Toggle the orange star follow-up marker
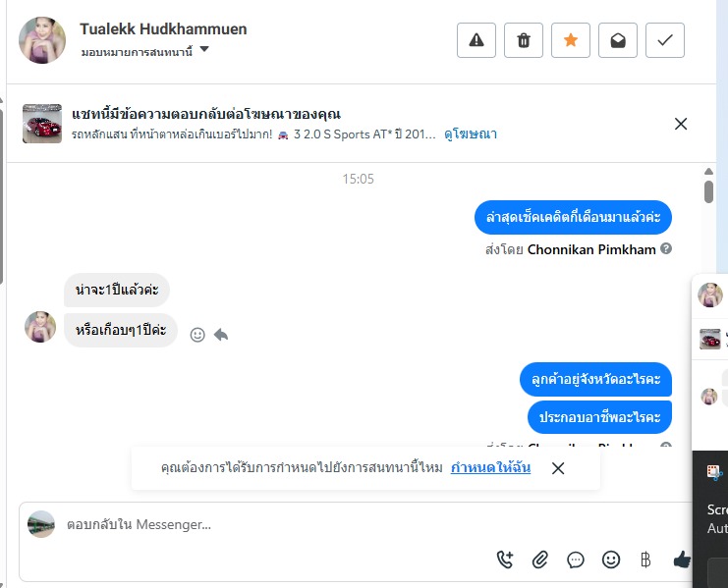 coord(571,40)
